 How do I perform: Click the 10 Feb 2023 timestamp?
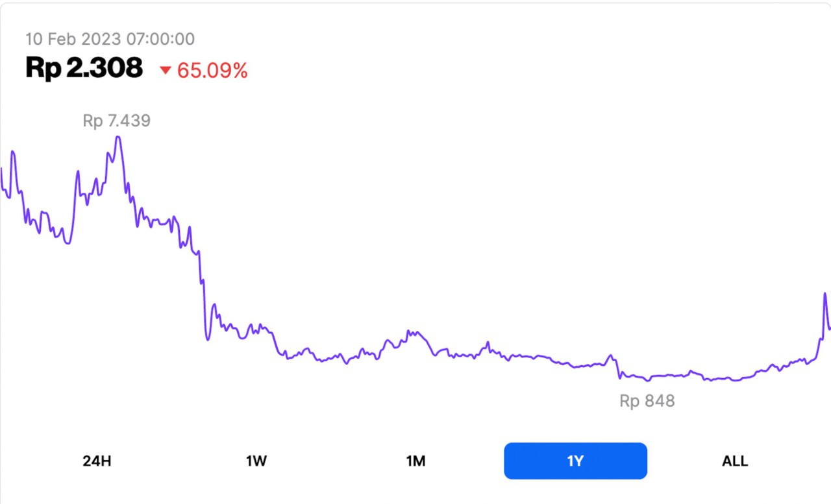(109, 39)
